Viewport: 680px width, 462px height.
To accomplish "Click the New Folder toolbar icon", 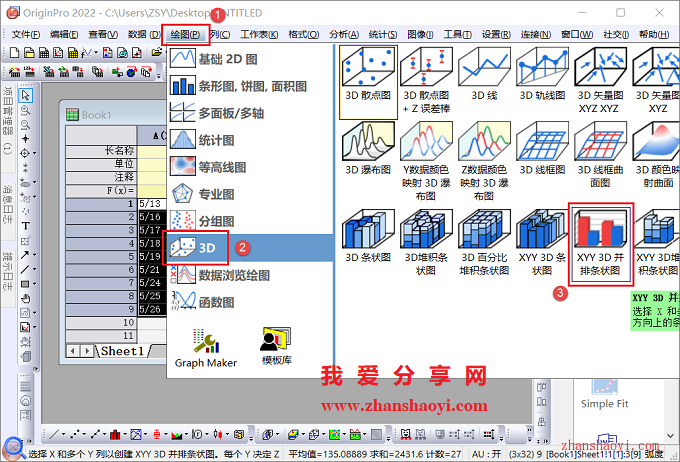I will [x=29, y=53].
